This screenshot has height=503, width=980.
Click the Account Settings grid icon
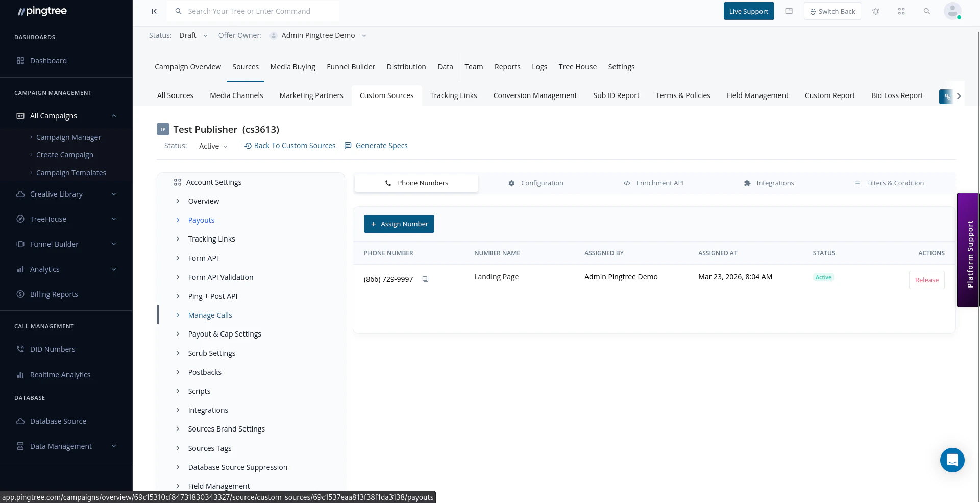pos(178,182)
